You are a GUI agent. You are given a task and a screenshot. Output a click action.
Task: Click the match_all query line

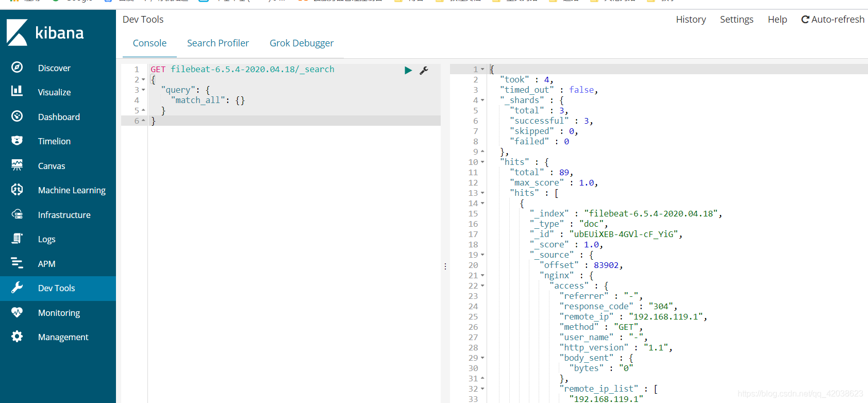tap(208, 100)
